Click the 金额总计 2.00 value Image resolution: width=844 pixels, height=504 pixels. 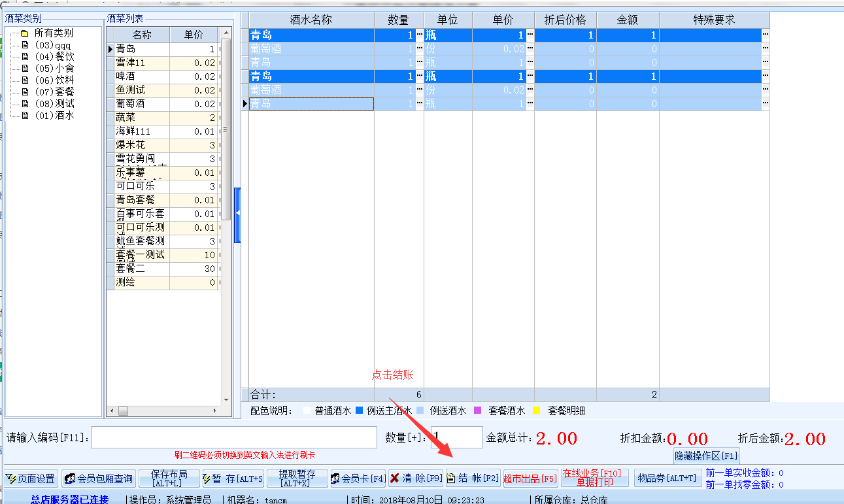(x=557, y=439)
